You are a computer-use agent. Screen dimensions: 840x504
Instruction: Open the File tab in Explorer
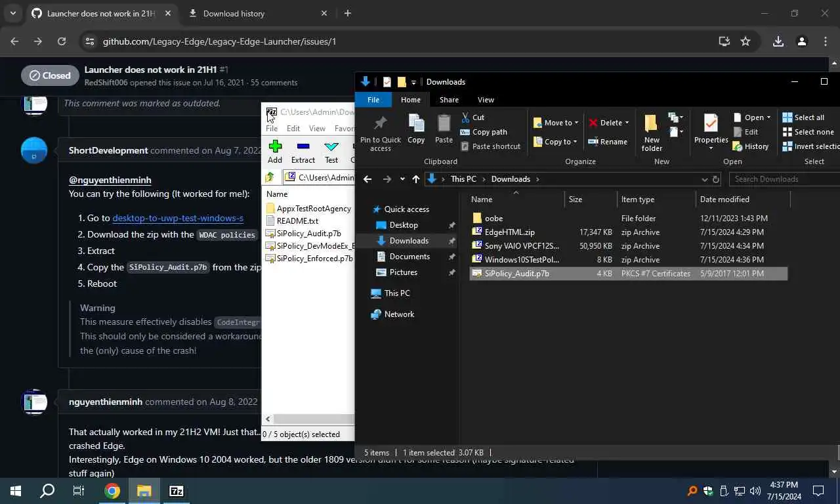click(373, 100)
